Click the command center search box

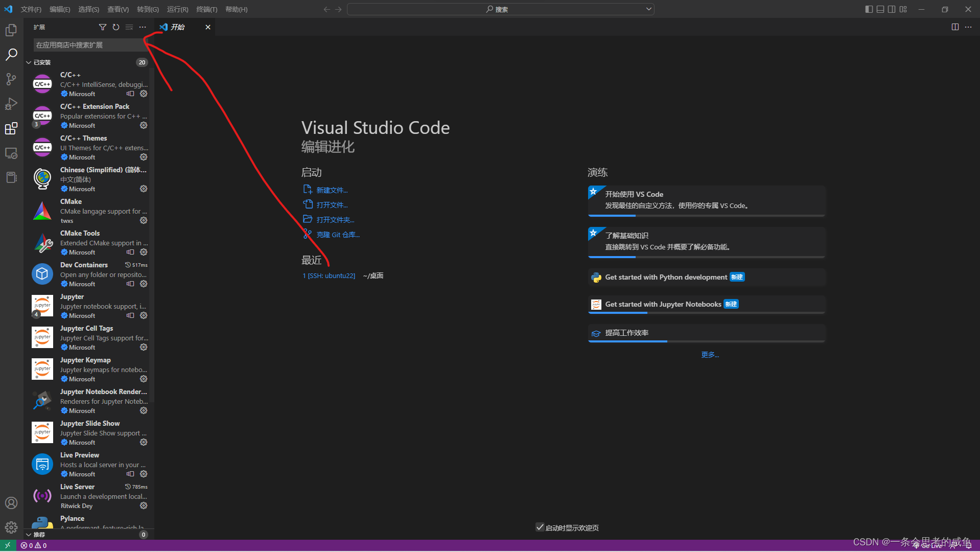(500, 9)
